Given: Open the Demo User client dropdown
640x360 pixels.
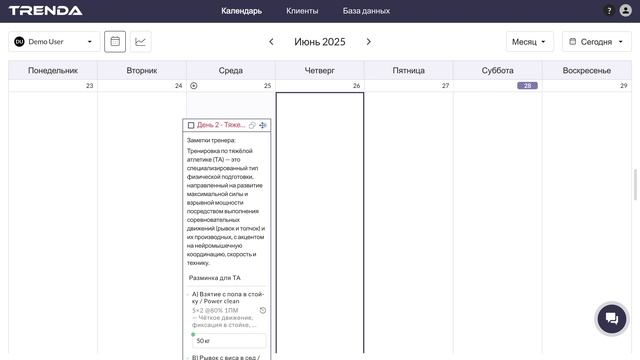Looking at the screenshot, I should (x=54, y=42).
